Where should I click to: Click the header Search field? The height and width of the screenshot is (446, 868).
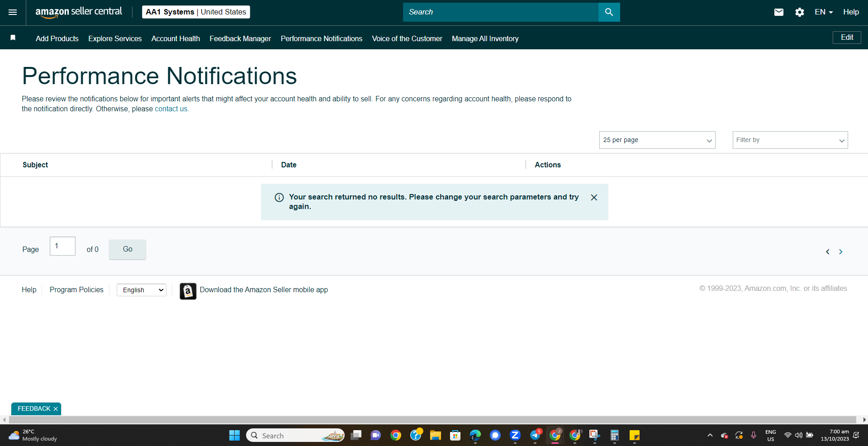point(501,12)
